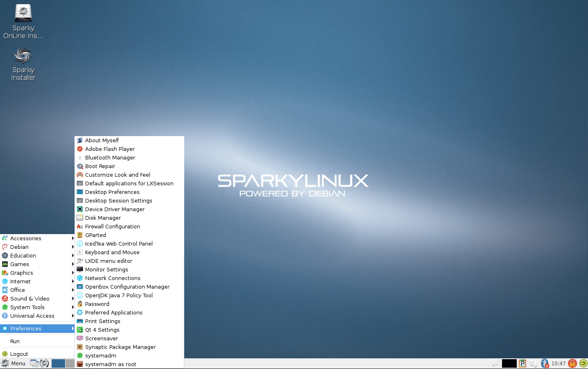
Task: Select the highlighted Preferences category
Action: (37, 328)
